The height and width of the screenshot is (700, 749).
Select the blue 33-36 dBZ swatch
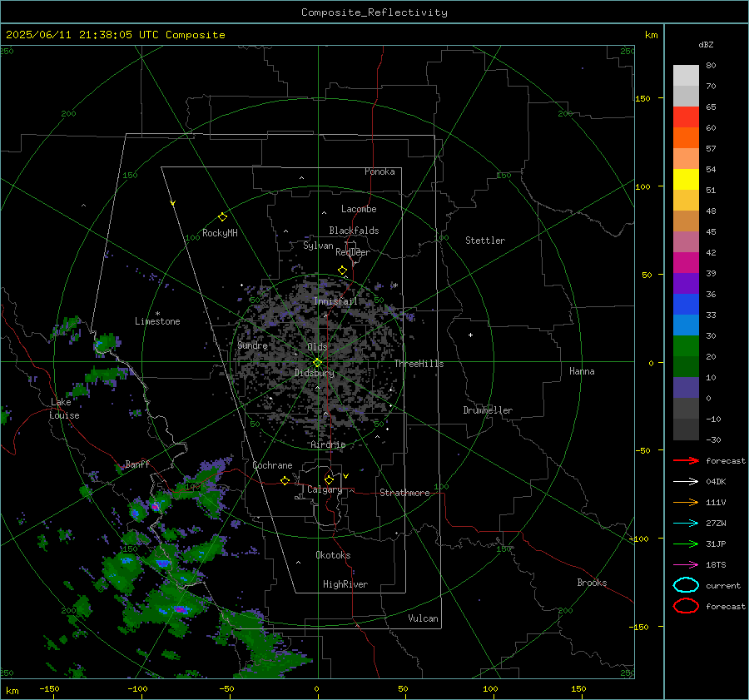(x=686, y=305)
